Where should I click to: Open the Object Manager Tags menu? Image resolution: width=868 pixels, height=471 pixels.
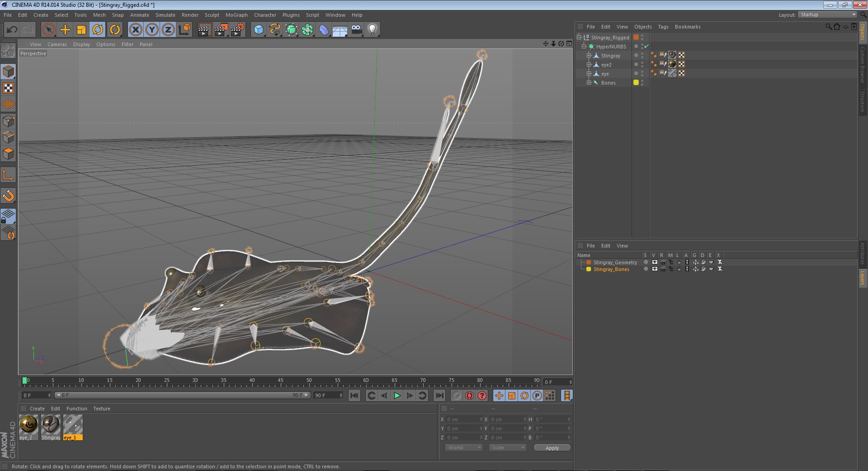(x=663, y=27)
